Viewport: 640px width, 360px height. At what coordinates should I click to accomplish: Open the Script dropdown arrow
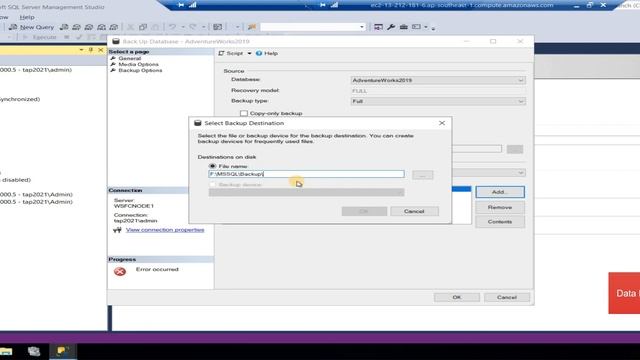pyautogui.click(x=249, y=53)
